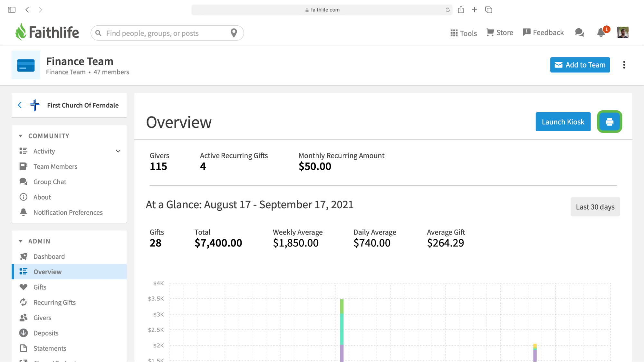Viewport: 644px width, 362px height.
Task: Open the user profile avatar
Action: click(x=623, y=32)
